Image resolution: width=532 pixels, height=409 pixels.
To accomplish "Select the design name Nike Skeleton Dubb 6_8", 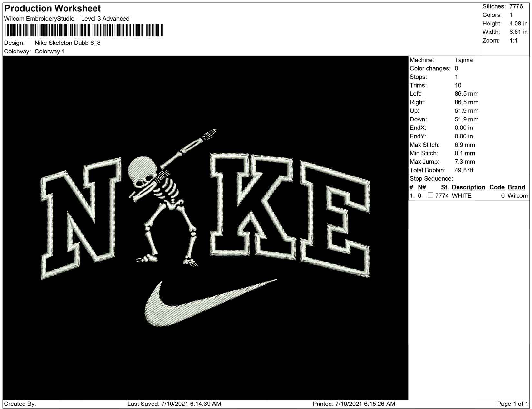I will click(x=68, y=43).
